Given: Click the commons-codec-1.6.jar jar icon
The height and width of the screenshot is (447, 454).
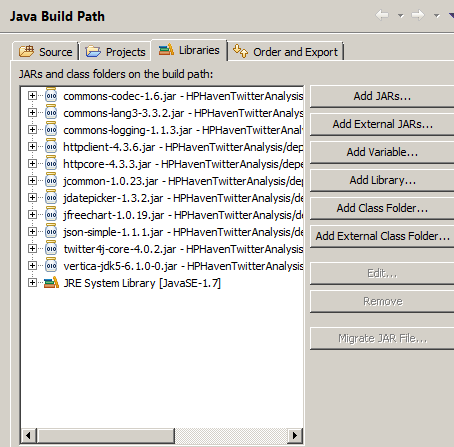Looking at the screenshot, I should point(51,95).
